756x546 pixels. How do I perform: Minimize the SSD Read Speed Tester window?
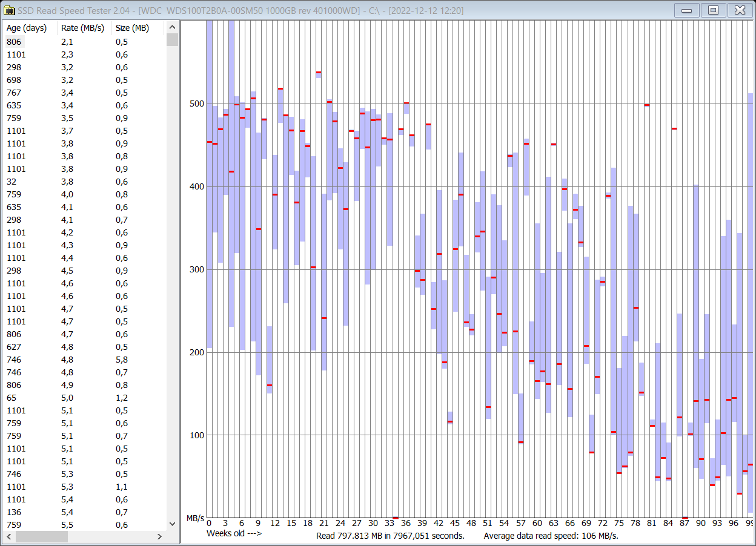687,10
